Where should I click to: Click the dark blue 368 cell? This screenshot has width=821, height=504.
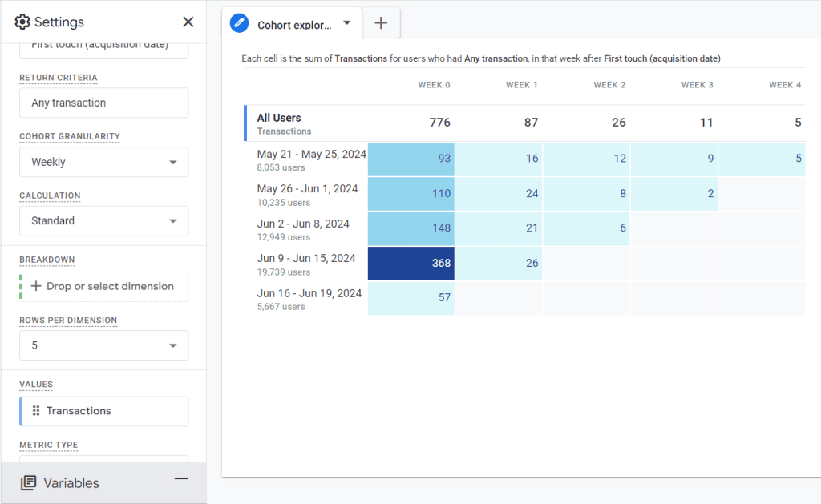[411, 263]
